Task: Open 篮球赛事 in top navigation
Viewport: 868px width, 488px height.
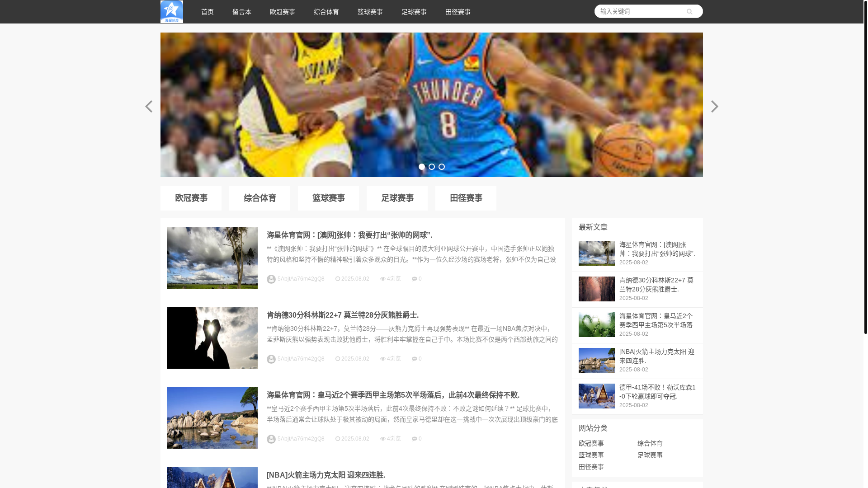Action: 370,12
